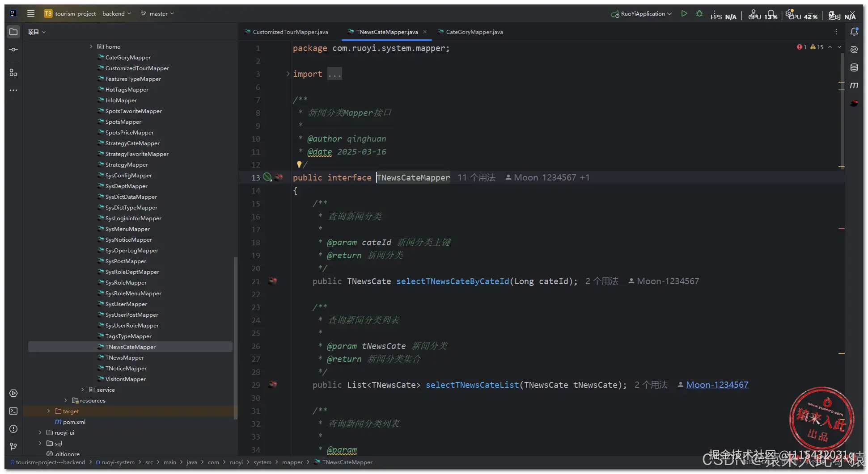Click the implementations gutter icon on line 13
Viewport: 868px width, 474px height.
(x=267, y=177)
